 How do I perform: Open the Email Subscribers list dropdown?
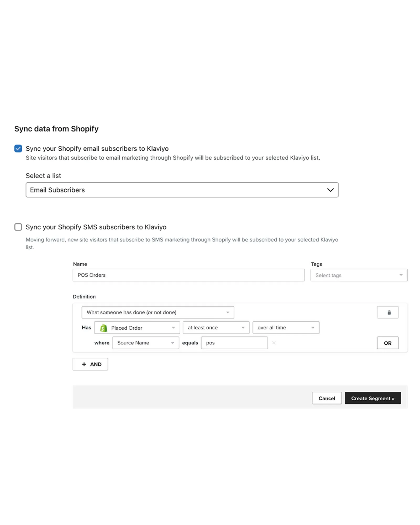pos(182,190)
